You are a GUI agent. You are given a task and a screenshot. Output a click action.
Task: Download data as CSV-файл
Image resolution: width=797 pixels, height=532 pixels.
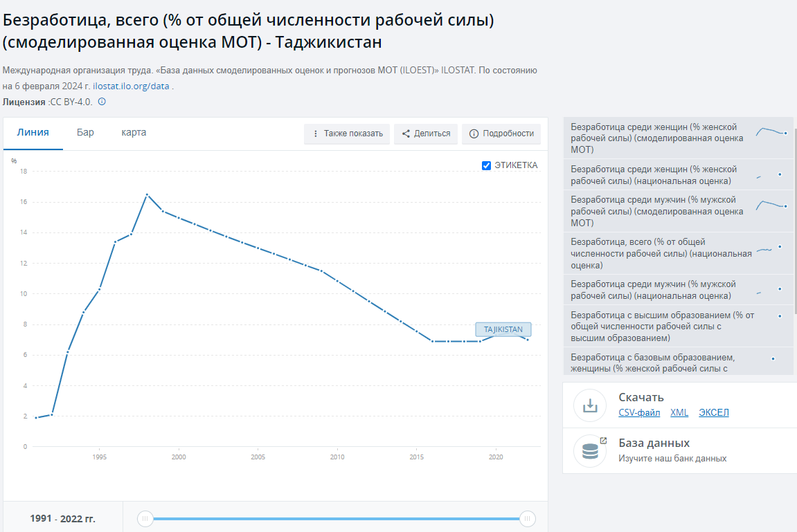(x=639, y=413)
